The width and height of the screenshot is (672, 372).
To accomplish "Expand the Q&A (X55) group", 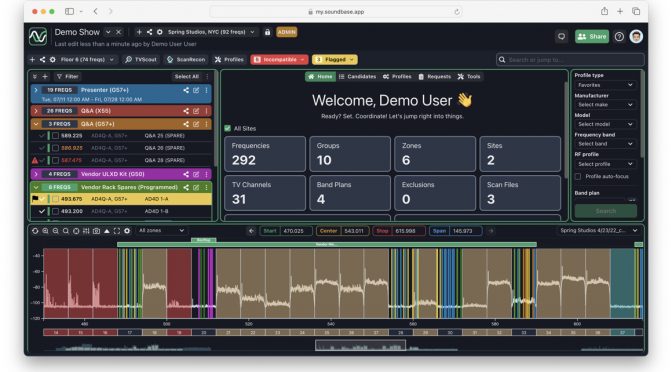I will coord(36,111).
